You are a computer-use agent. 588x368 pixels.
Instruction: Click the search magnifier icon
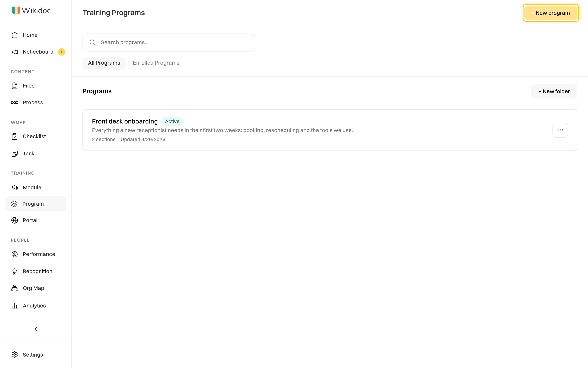tap(92, 43)
